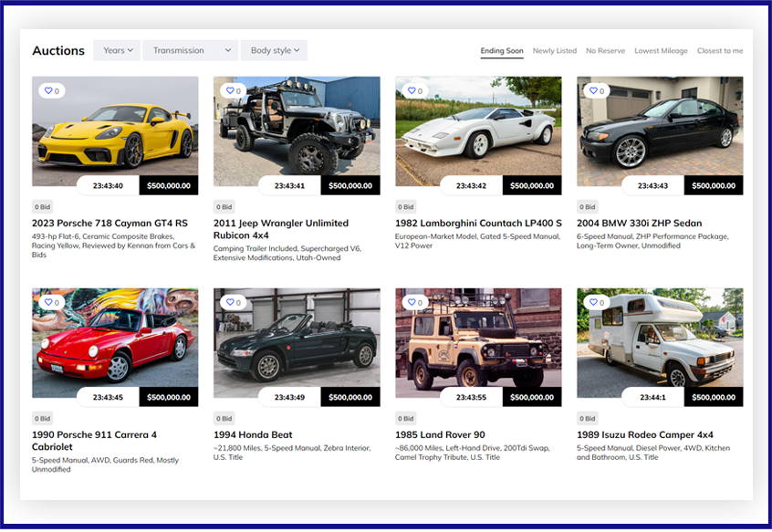Open 1990 Porsche 911 Carrera 4 Cabriolet title

94,441
